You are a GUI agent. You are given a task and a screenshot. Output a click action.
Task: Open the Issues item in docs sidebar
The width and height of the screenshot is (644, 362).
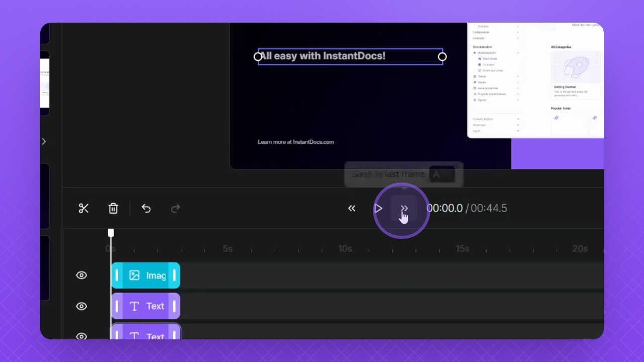[482, 82]
